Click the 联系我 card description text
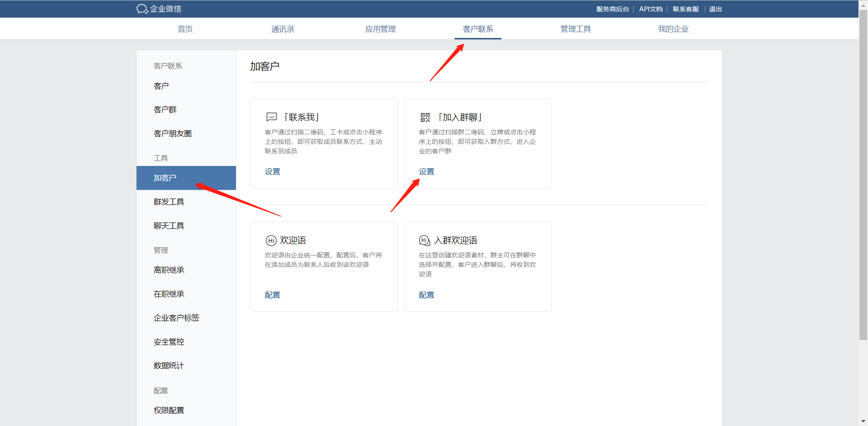Viewport: 868px width, 426px height. (324, 142)
